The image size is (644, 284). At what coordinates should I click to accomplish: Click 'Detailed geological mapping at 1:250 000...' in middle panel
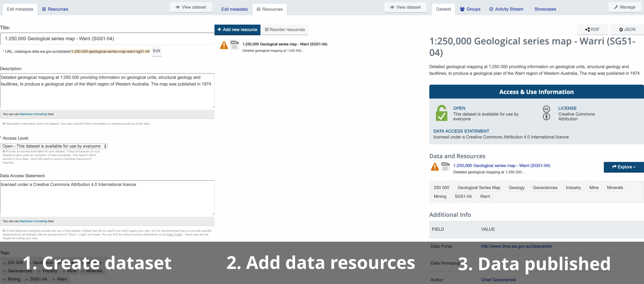tap(273, 51)
